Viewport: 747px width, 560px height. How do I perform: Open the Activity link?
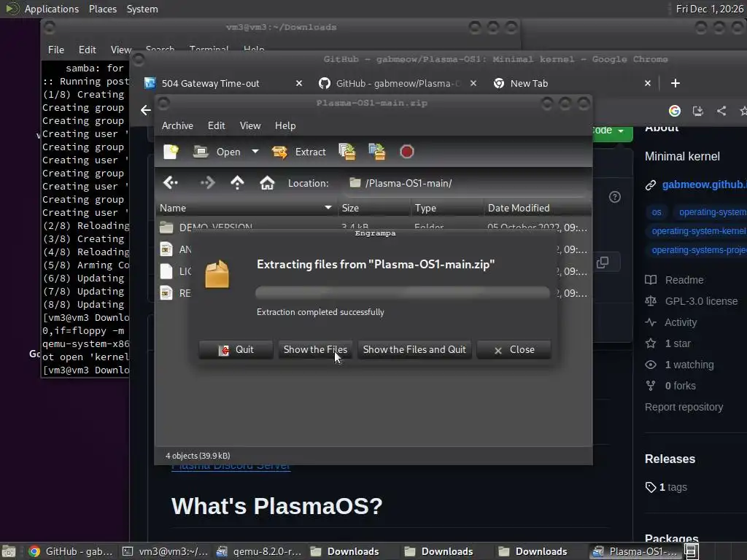(671, 322)
